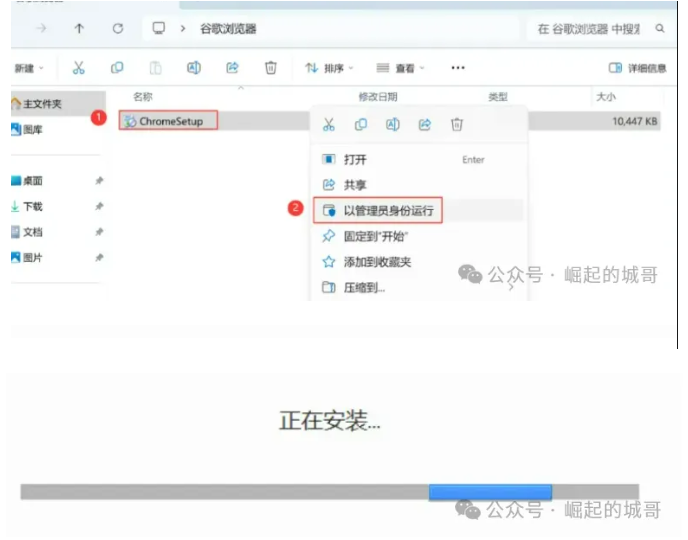Go forward with the arrow button
688x540 pixels.
pos(41,29)
